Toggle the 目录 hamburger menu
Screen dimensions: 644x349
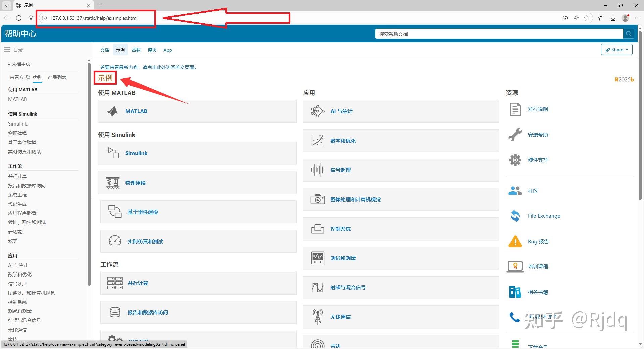7,50
